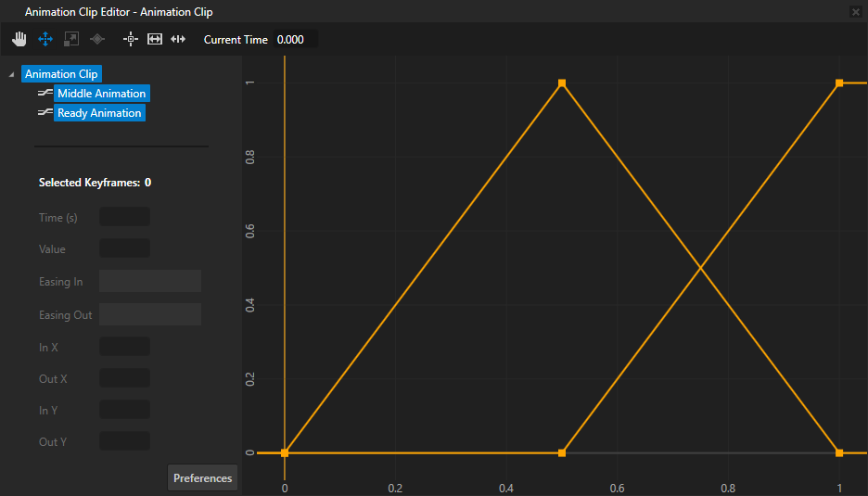The height and width of the screenshot is (496, 868).
Task: Select the Animation Clip root item
Action: tap(61, 74)
